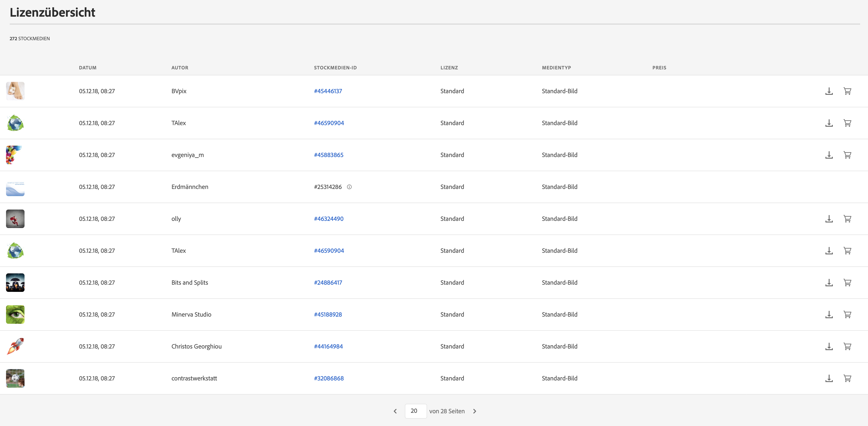Download the BVpix image #45446137

[x=829, y=91]
